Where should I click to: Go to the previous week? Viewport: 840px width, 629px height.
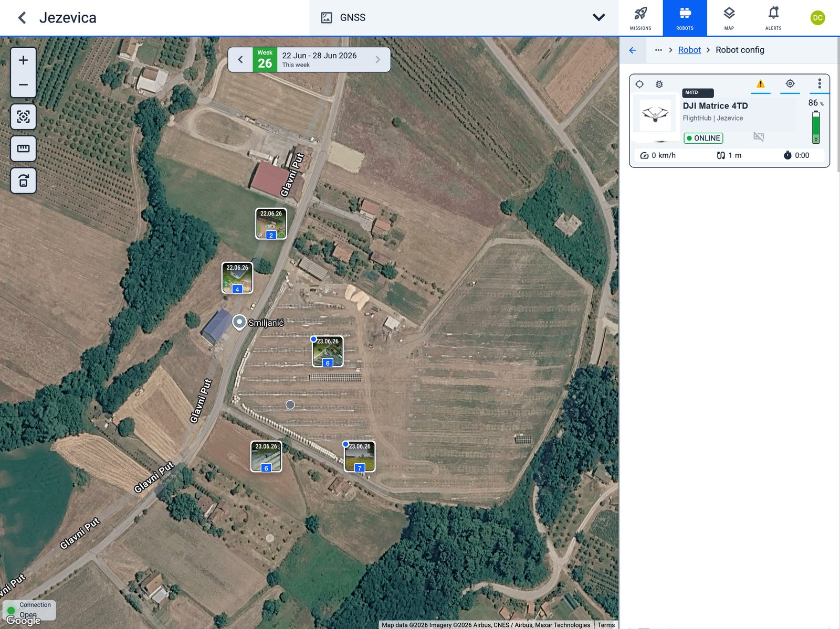tap(240, 59)
